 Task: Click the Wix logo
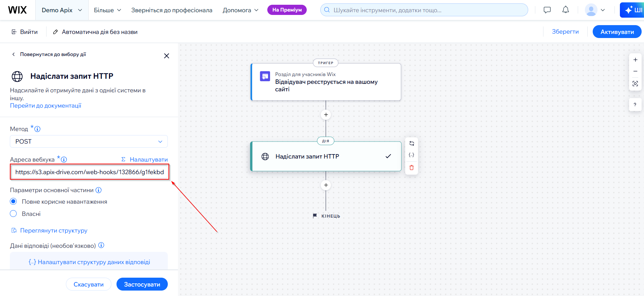(17, 10)
